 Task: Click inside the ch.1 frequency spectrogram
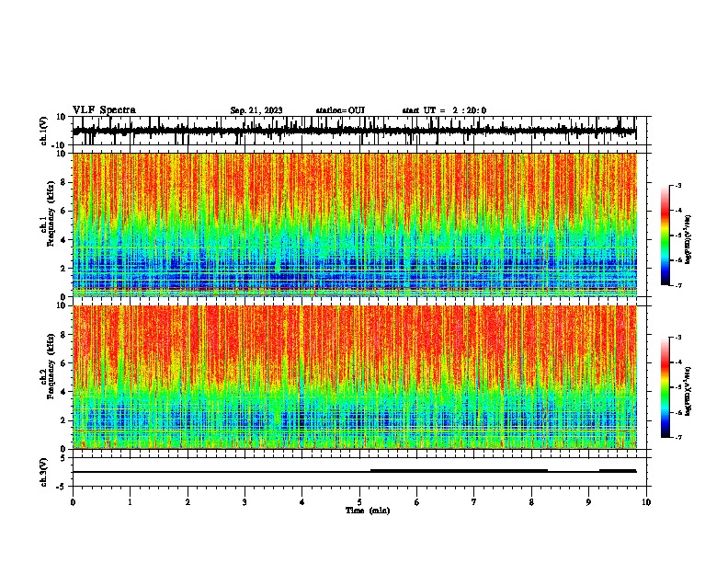[x=354, y=224]
